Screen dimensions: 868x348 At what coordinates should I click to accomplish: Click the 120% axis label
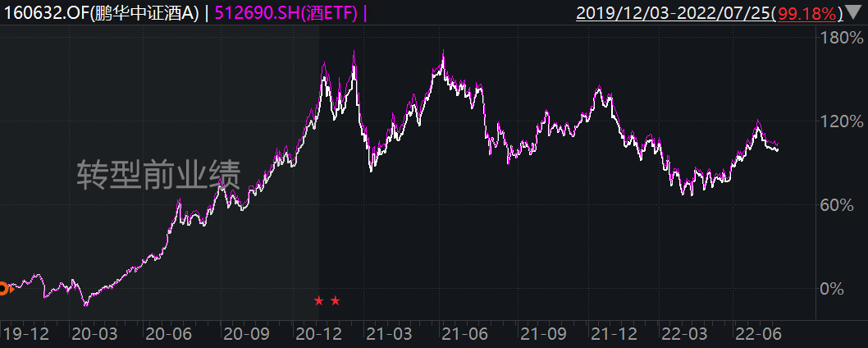(841, 121)
